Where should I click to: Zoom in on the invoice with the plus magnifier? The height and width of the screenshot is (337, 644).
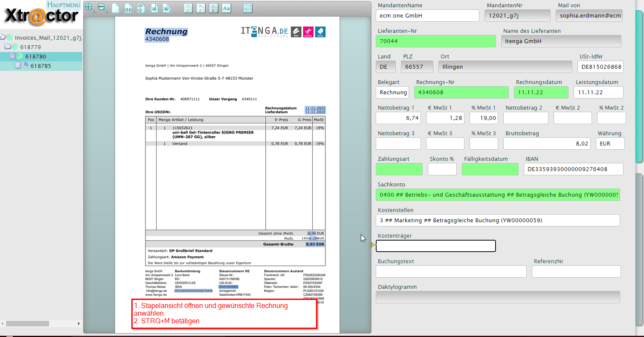coord(90,8)
